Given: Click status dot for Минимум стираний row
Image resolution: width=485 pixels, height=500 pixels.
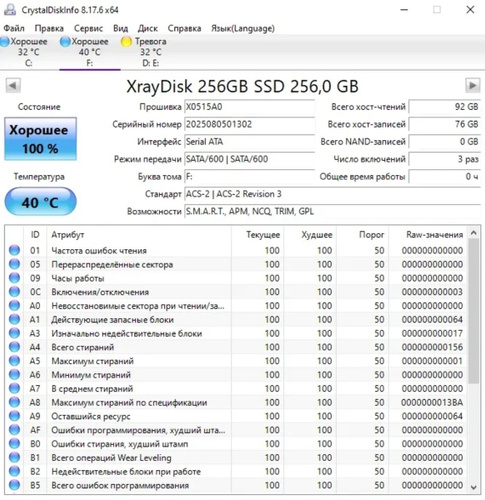Looking at the screenshot, I should click(14, 375).
